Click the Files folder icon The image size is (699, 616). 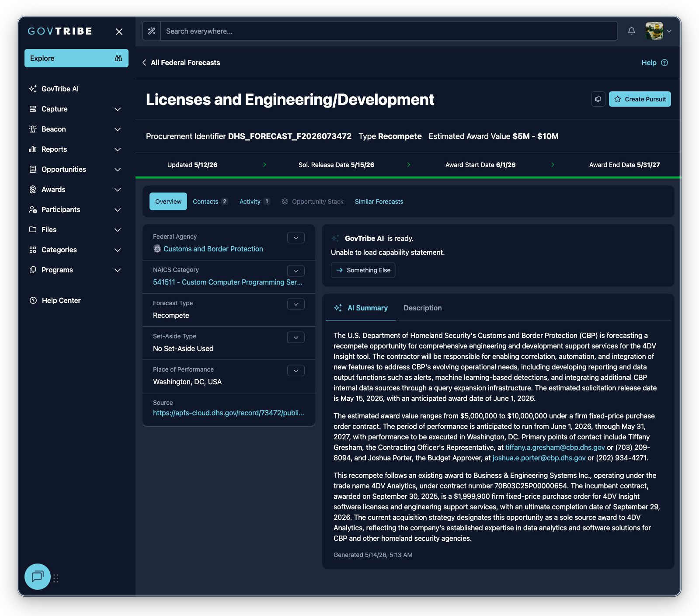[x=33, y=230]
